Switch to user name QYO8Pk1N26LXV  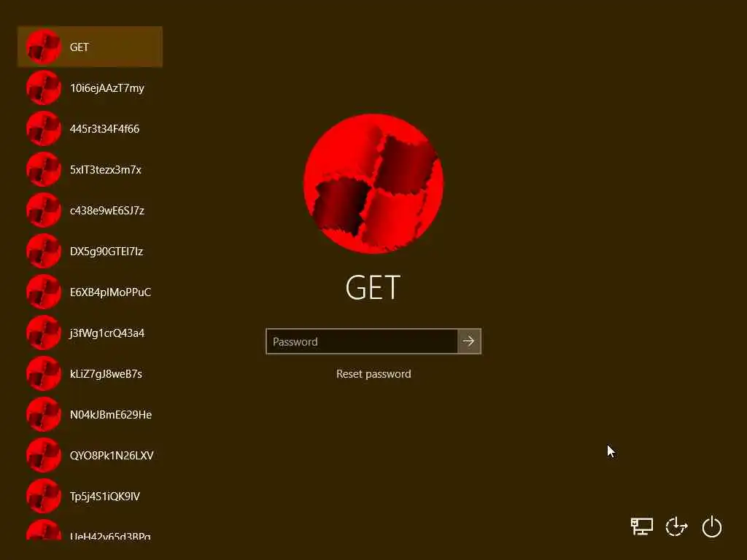click(112, 455)
